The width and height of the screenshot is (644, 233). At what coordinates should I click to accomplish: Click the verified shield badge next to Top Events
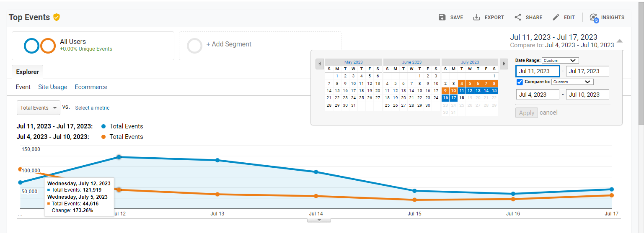(x=57, y=17)
